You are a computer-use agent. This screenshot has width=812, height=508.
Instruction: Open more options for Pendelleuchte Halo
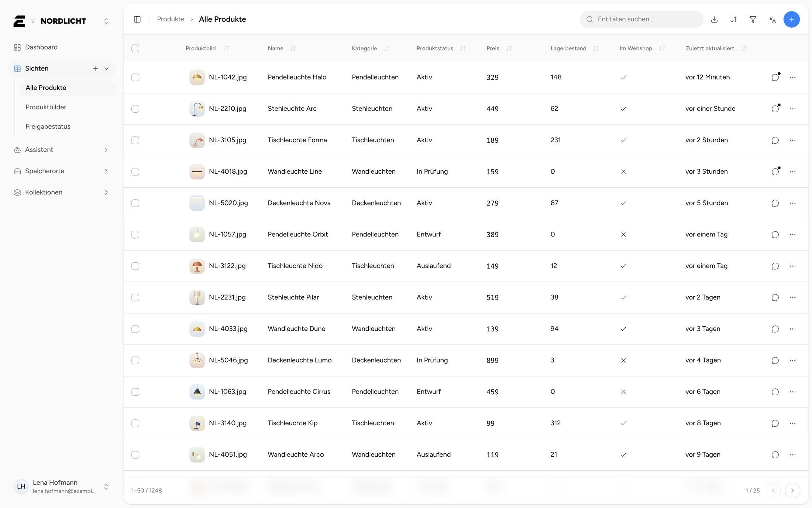(x=792, y=77)
